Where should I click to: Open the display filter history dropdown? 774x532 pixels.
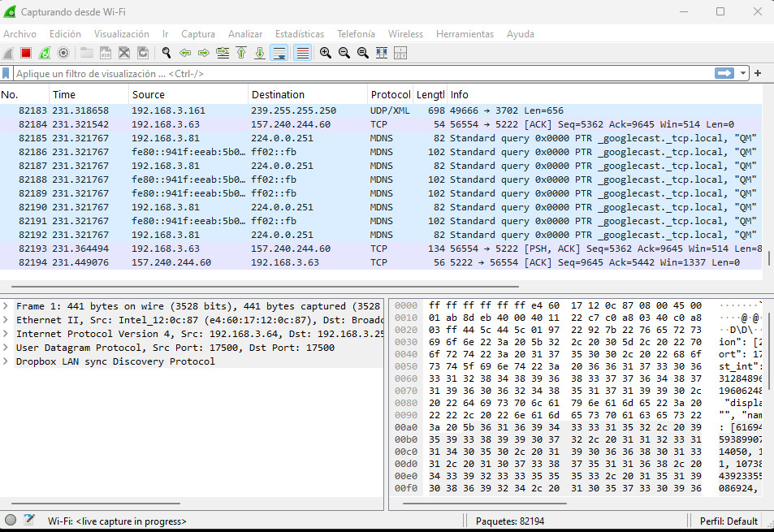click(x=743, y=74)
